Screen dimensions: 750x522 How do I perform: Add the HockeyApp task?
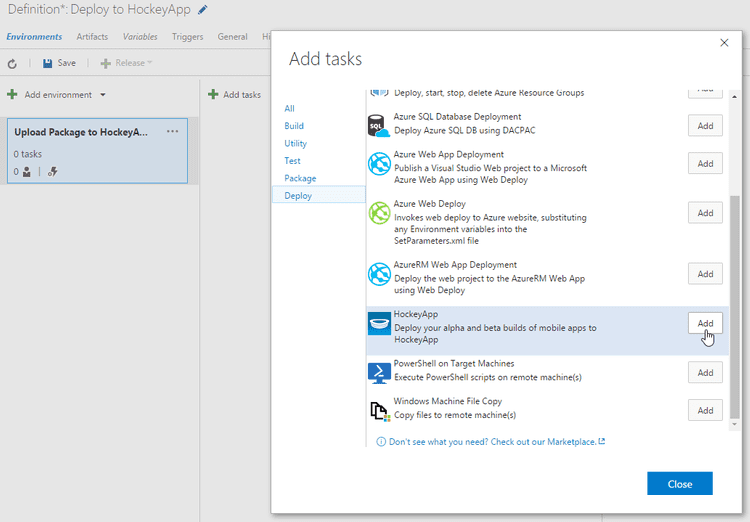[x=705, y=323]
